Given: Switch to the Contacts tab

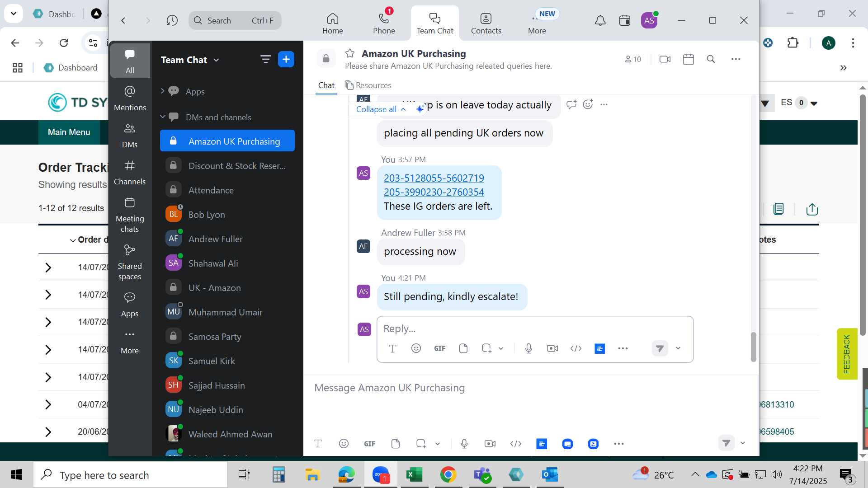Looking at the screenshot, I should click(x=486, y=23).
